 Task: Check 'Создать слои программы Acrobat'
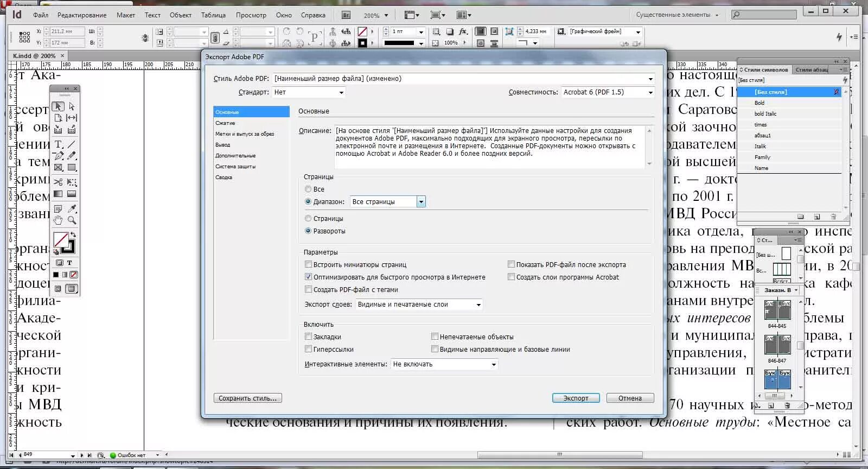point(511,277)
